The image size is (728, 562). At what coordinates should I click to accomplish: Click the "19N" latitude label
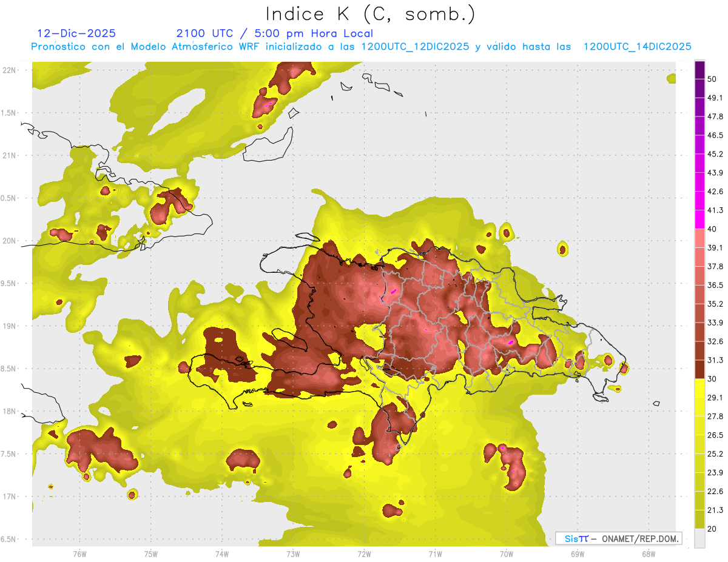tap(9, 326)
